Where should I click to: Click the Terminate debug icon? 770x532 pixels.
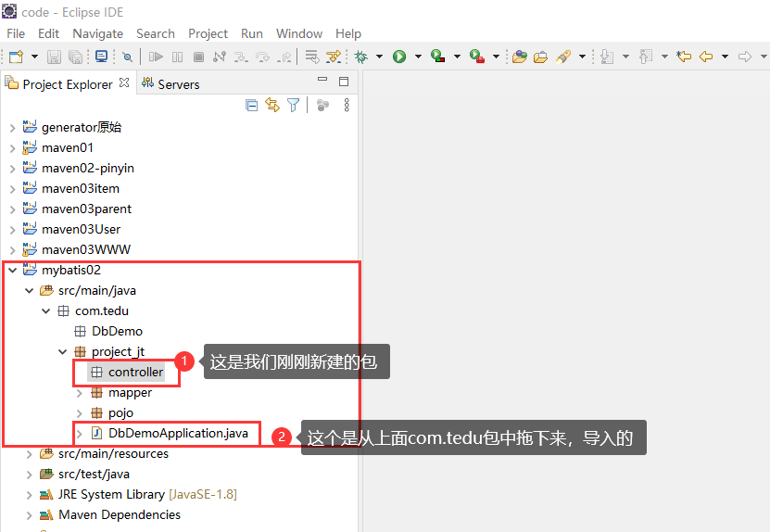198,57
